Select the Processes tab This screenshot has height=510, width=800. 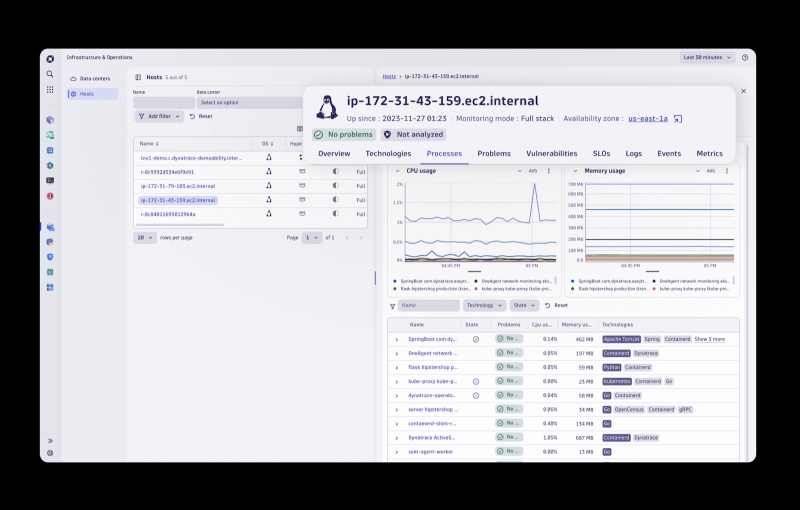444,154
